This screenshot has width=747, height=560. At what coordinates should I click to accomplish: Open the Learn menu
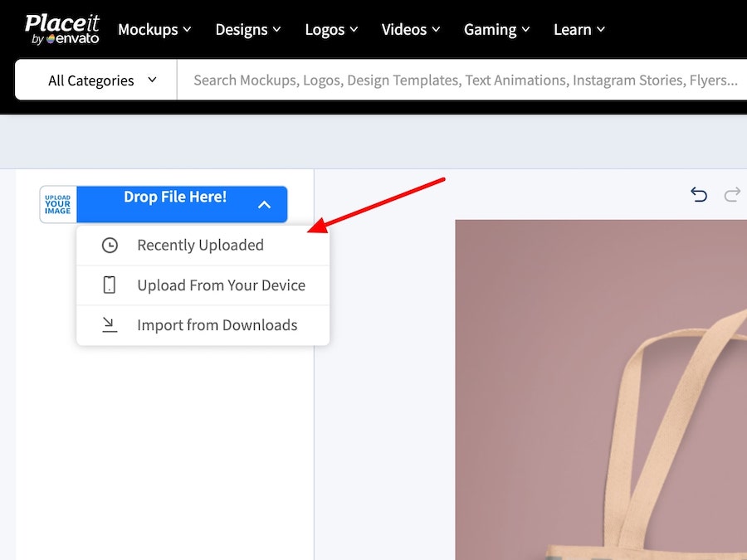[x=579, y=29]
